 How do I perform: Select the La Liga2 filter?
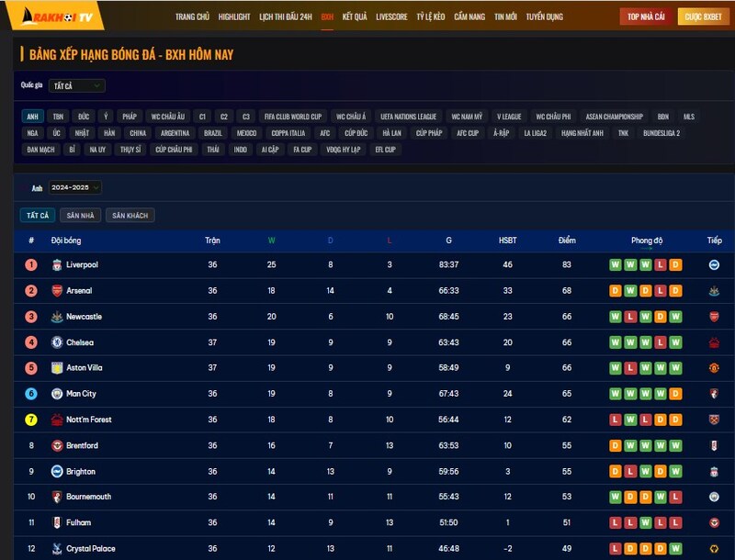536,133
